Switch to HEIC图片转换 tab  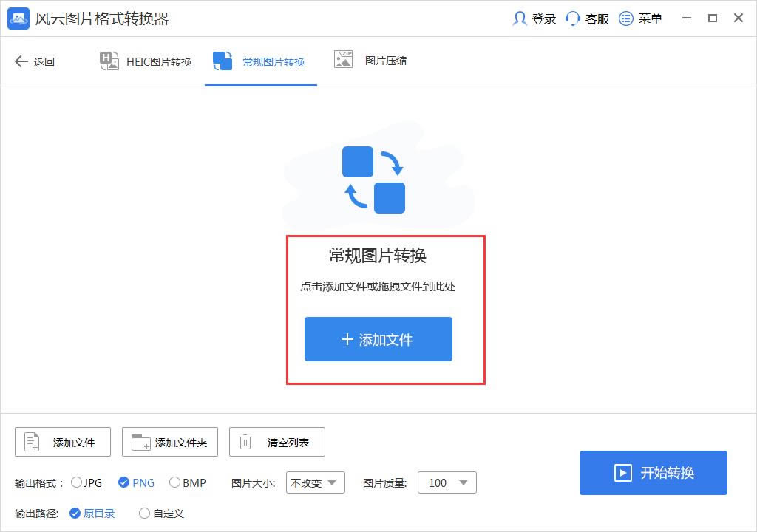[146, 61]
